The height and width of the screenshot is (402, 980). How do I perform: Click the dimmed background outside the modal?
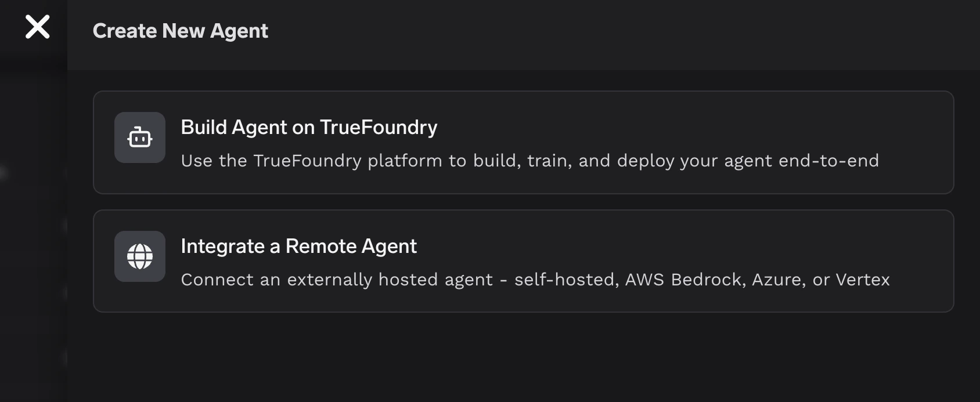pyautogui.click(x=32, y=232)
